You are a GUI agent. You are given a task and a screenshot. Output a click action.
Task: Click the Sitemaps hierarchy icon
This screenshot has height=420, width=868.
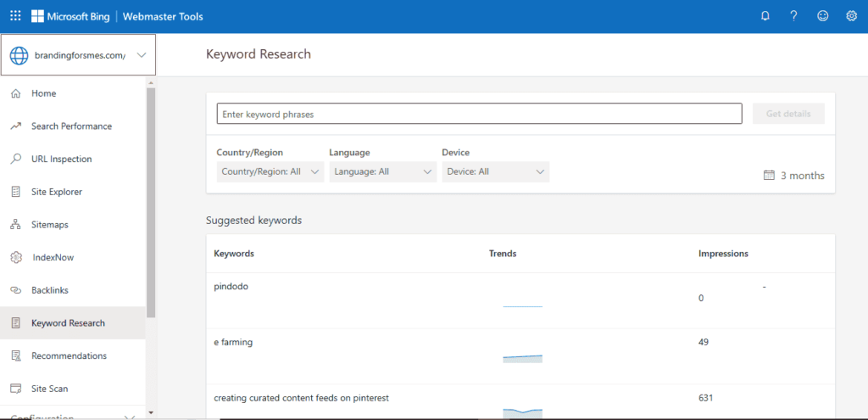(x=15, y=224)
